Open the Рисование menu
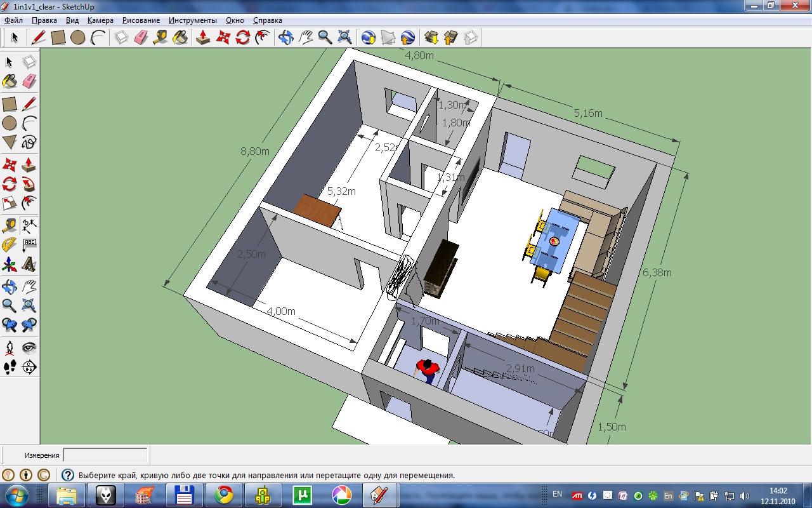Image resolution: width=812 pixels, height=508 pixels. [141, 20]
